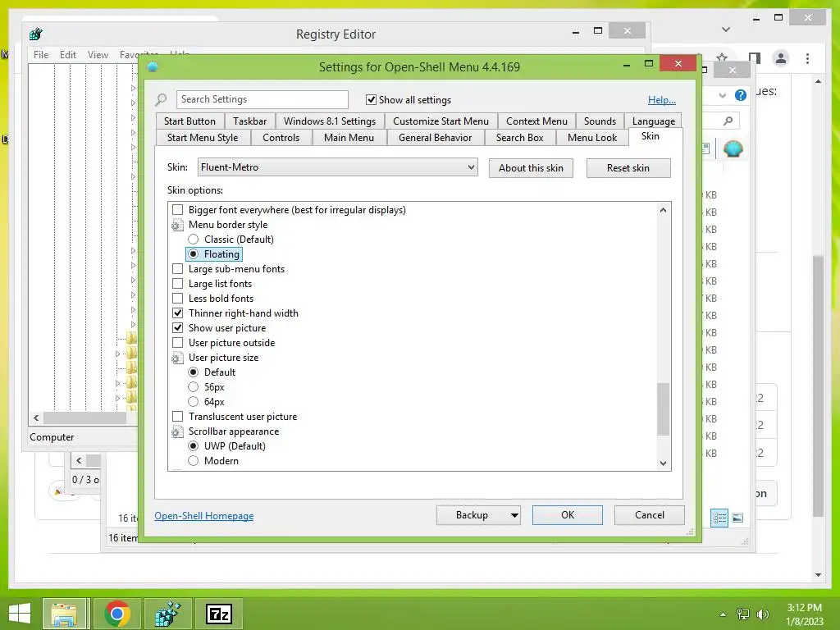
Task: Click the Skin options scrollbar thumb
Action: pos(663,409)
